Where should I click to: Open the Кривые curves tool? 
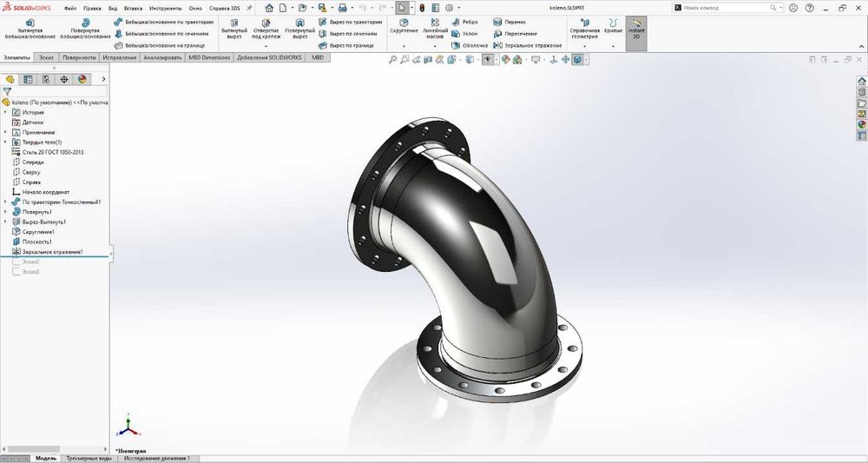tap(613, 26)
